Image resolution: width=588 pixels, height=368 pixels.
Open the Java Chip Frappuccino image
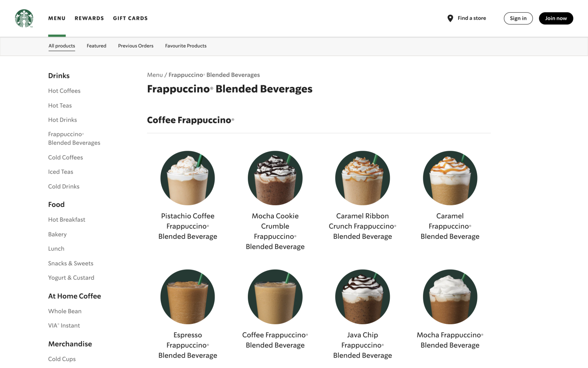[x=362, y=297]
